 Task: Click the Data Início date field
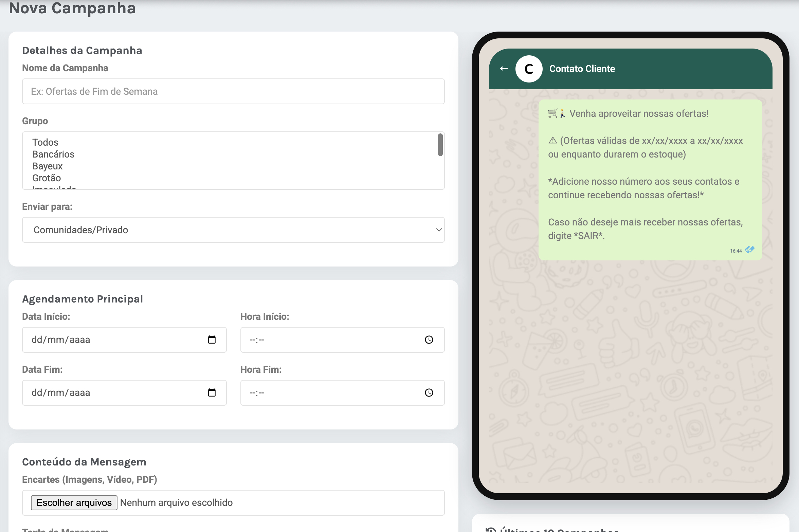[124, 340]
